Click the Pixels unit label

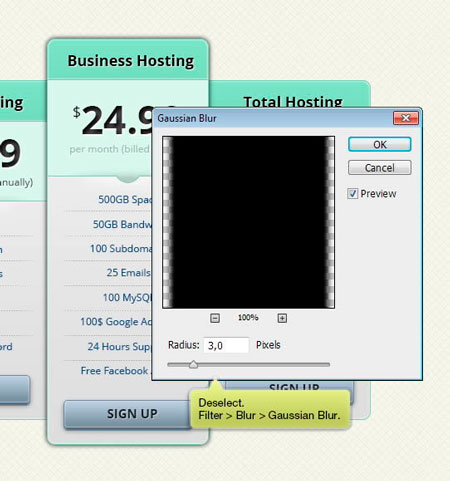coord(268,345)
